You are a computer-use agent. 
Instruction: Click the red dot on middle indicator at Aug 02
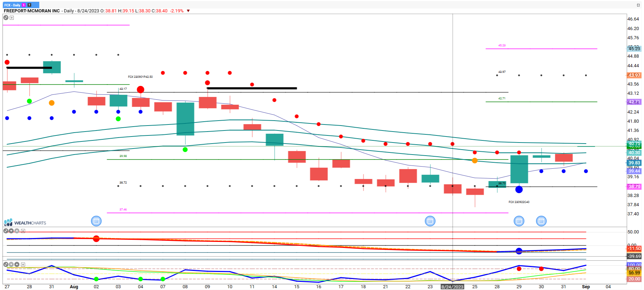(96, 239)
